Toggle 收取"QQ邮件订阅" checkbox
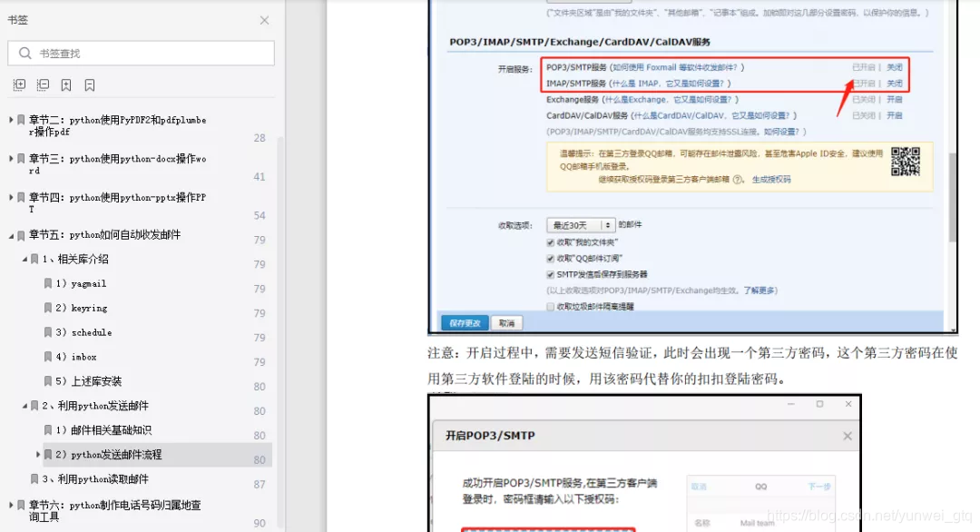The image size is (980, 532). pos(551,258)
